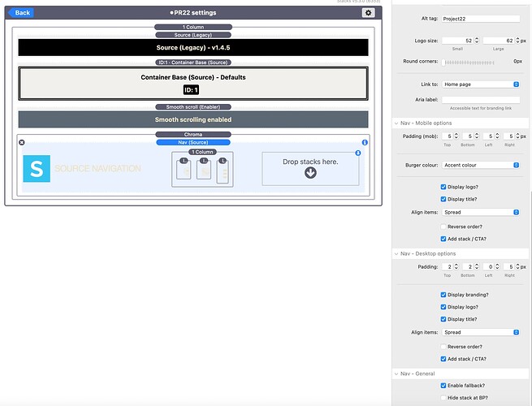Image resolution: width=532 pixels, height=406 pixels.
Task: Click the info icon on the Chroma stack
Action: click(x=365, y=142)
